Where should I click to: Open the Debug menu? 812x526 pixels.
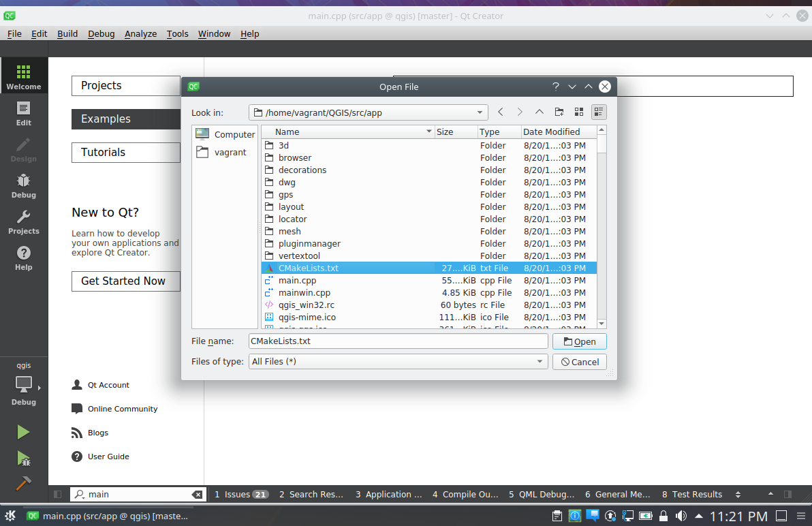coord(101,33)
